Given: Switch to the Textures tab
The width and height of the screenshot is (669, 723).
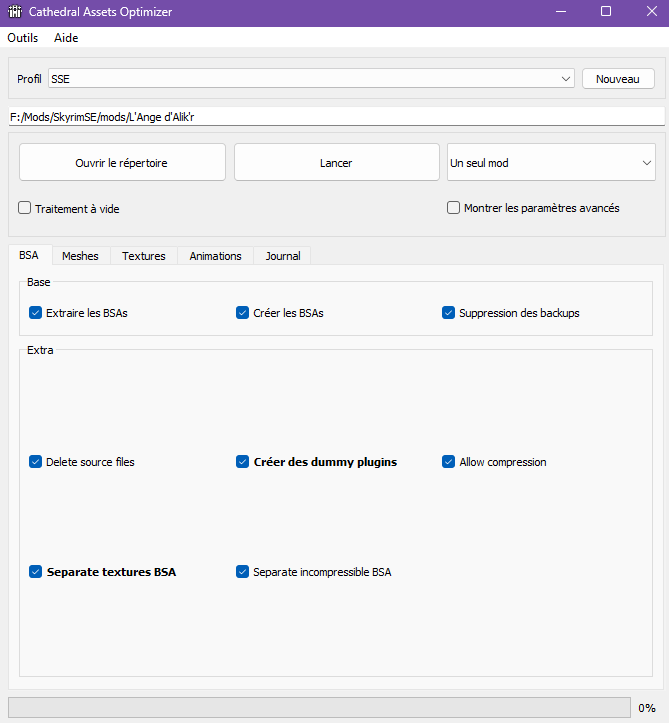Looking at the screenshot, I should point(143,256).
